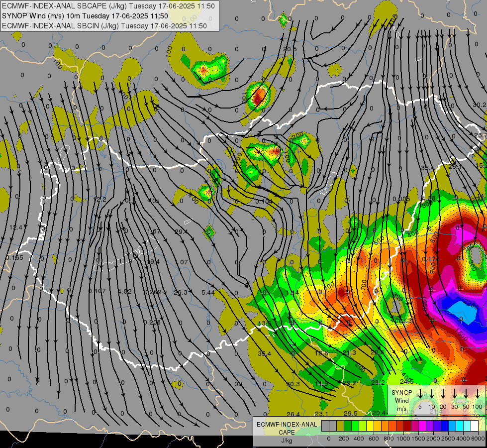487x448 pixels.
Task: Click the '1000' tick on CAPE scale
Action: (x=403, y=439)
